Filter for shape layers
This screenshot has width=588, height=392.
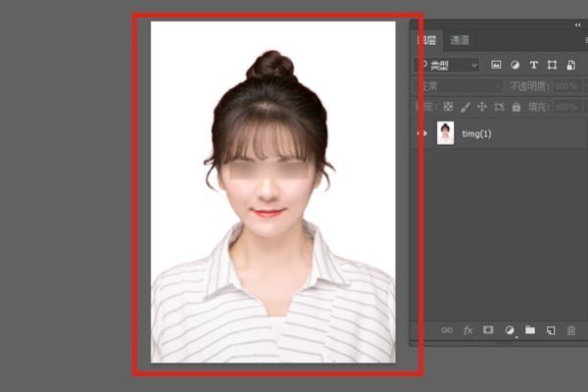[x=552, y=65]
